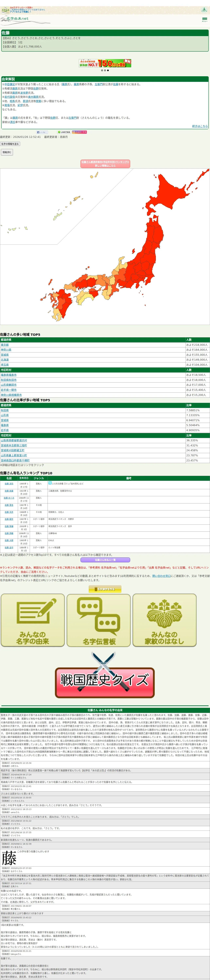
Task: Open the 山梨県南都留郡道志村 link
Action: pos(14,440)
